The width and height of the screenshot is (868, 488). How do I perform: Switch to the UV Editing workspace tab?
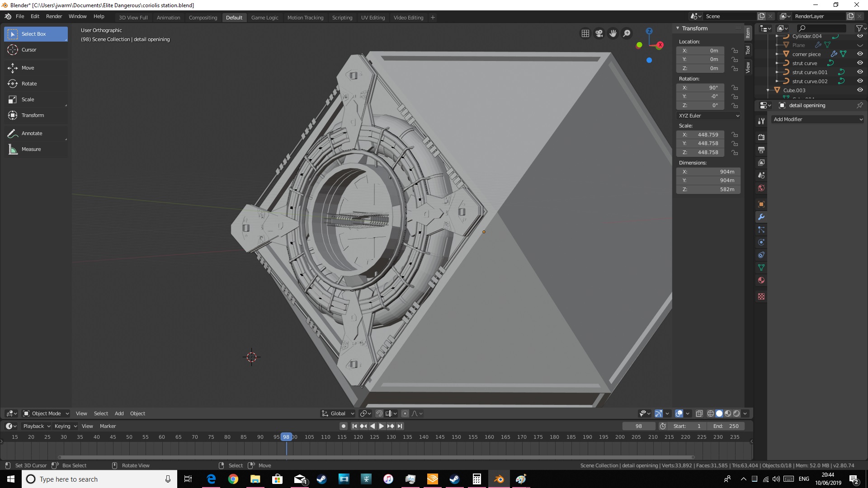point(373,18)
